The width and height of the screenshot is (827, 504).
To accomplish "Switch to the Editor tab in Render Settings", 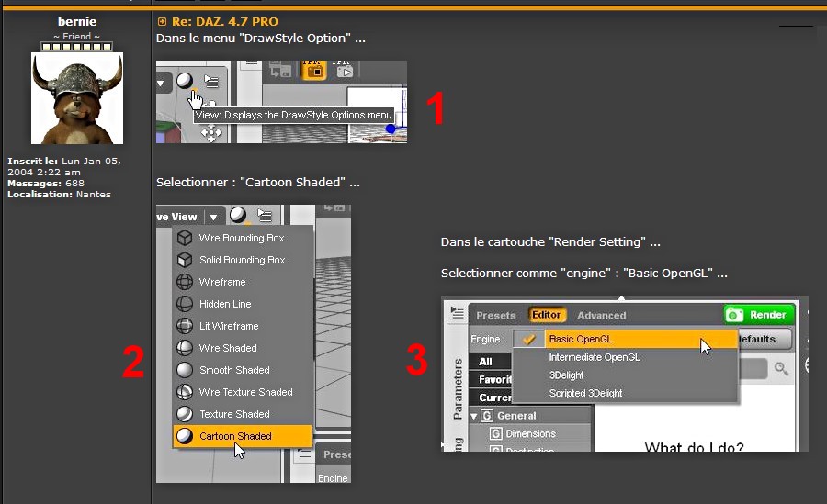I will pyautogui.click(x=547, y=315).
